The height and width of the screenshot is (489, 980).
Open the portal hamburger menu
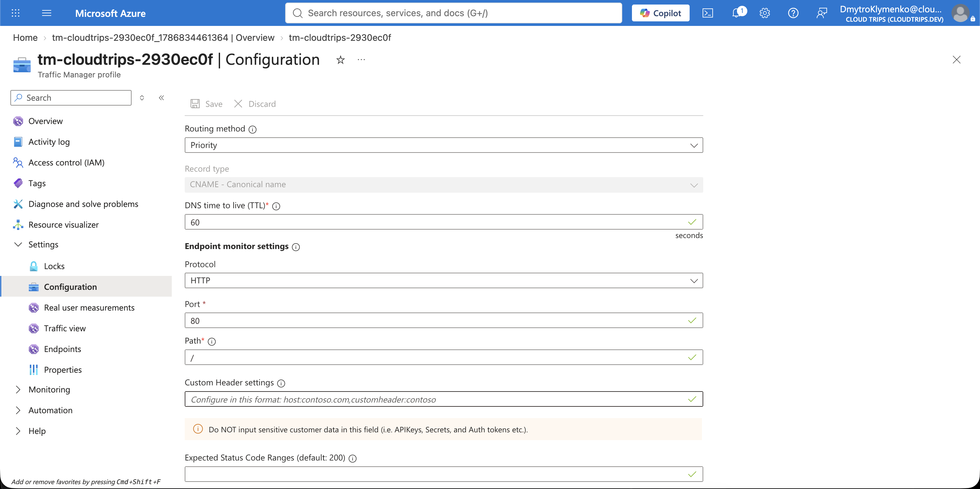(x=46, y=13)
